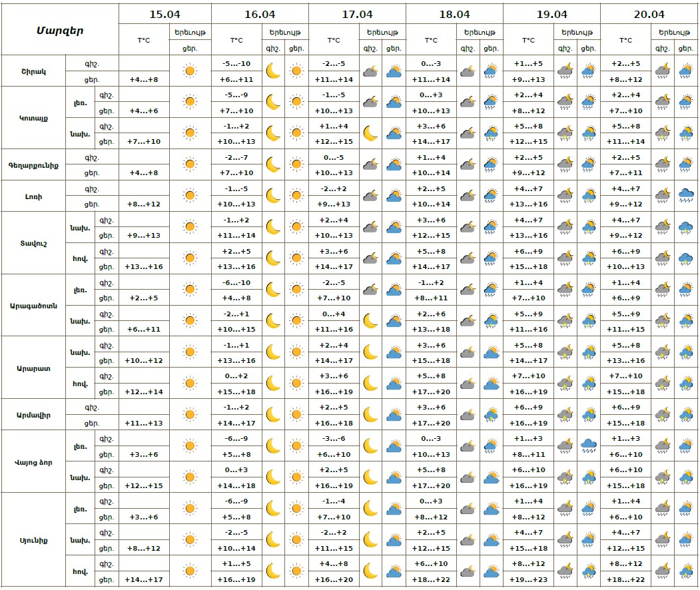
Task: Click Շիրակ's daytime weather icon on 20.04
Action: (x=686, y=71)
